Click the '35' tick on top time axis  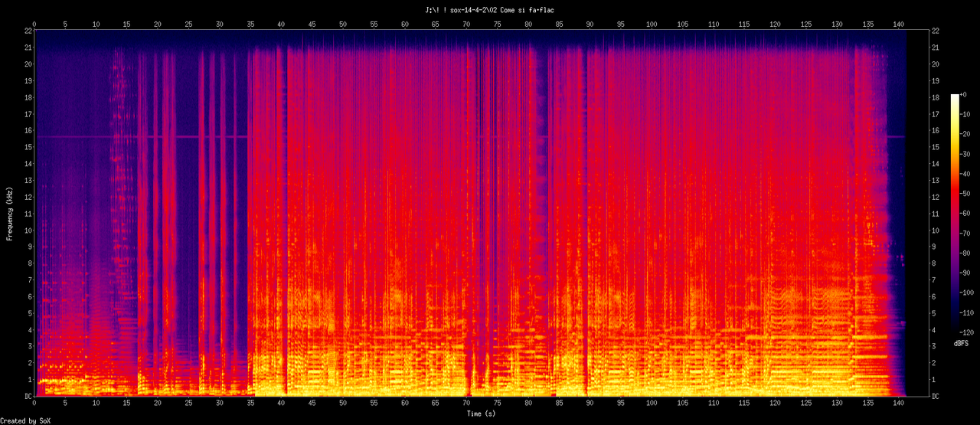coord(250,25)
